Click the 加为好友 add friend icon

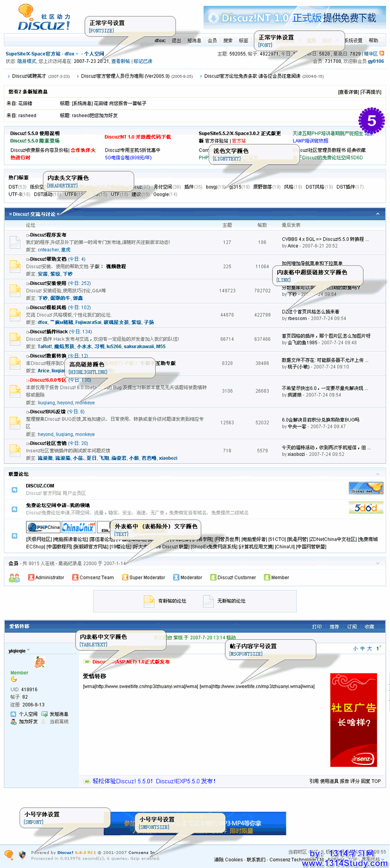(x=13, y=721)
